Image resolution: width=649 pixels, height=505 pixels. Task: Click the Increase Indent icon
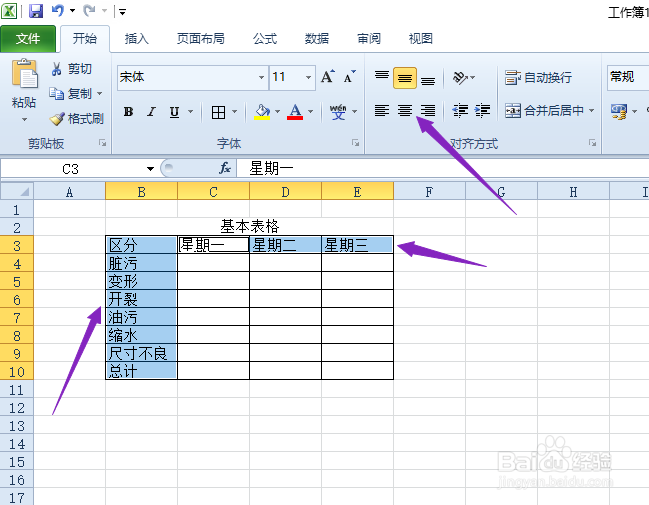tap(482, 111)
